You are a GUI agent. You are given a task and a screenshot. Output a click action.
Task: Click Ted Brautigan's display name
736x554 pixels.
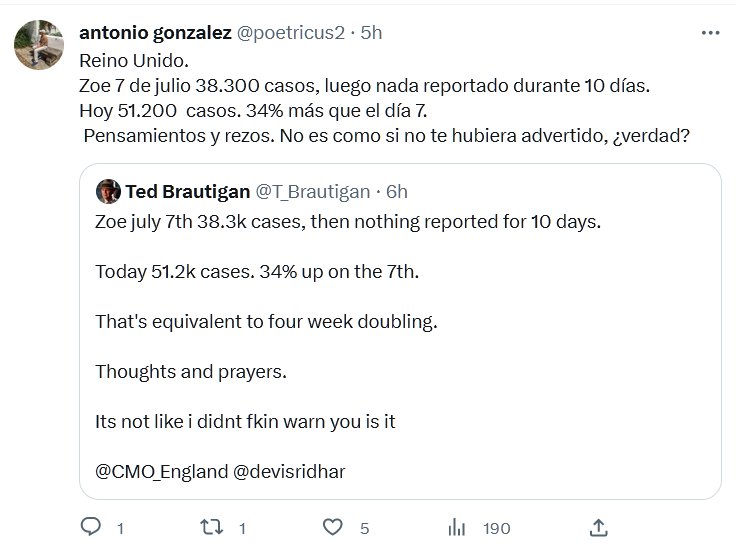point(187,190)
